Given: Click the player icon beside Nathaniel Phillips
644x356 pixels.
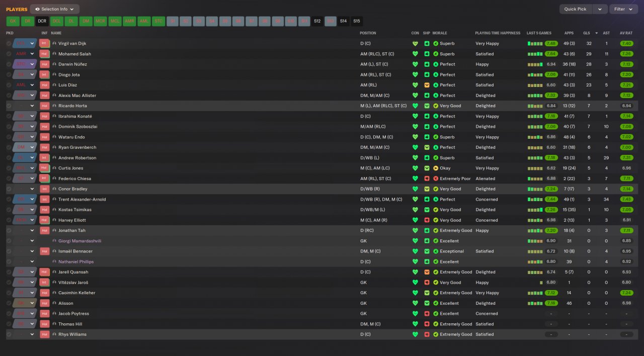Looking at the screenshot, I should click(54, 261).
